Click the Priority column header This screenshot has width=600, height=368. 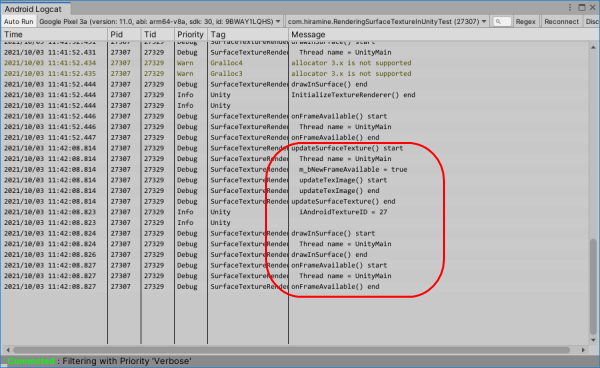pos(191,34)
